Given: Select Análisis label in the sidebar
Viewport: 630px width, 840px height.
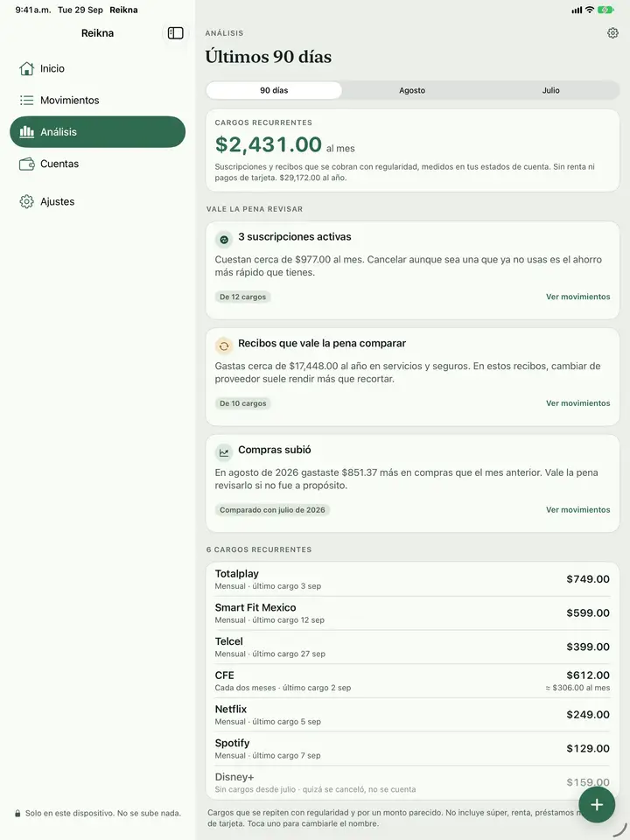Looking at the screenshot, I should pos(59,132).
